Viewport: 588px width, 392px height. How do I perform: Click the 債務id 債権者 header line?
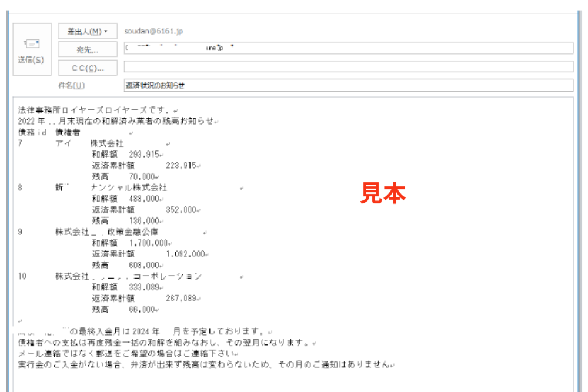point(49,132)
